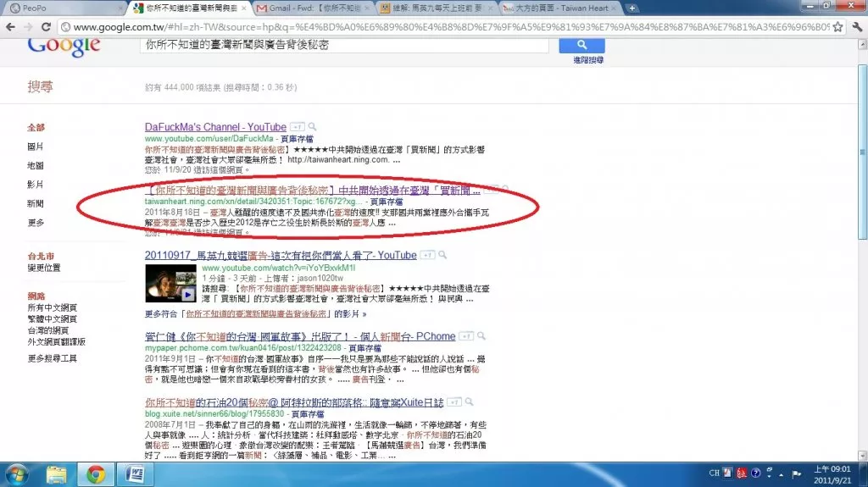The image size is (868, 487).
Task: Preview 馬英九競選廣告 YouTube result with magnifier
Action: (x=442, y=255)
